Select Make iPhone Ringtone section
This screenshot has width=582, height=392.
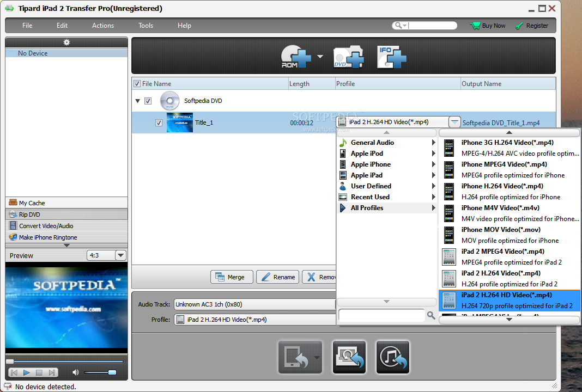click(x=66, y=237)
